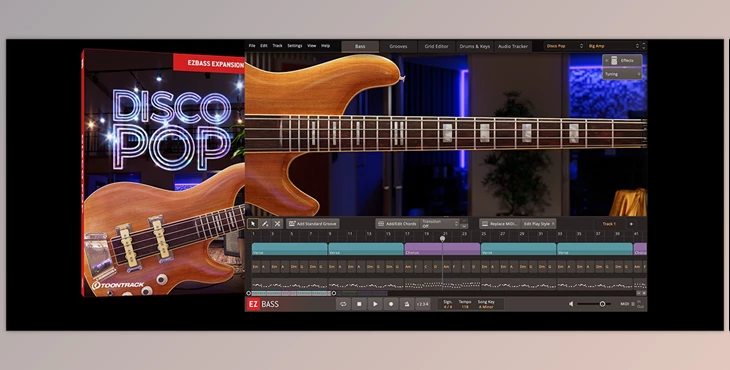Click the Stop button

[x=359, y=304]
